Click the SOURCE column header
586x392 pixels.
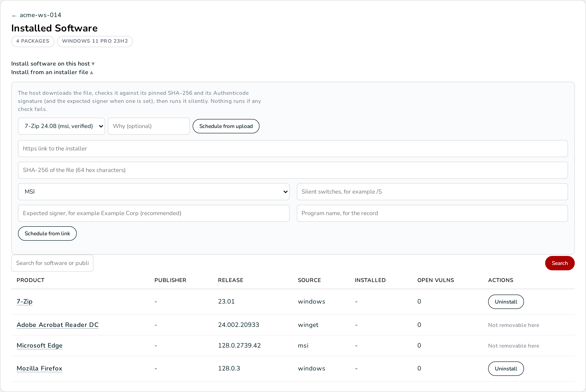[x=309, y=280]
